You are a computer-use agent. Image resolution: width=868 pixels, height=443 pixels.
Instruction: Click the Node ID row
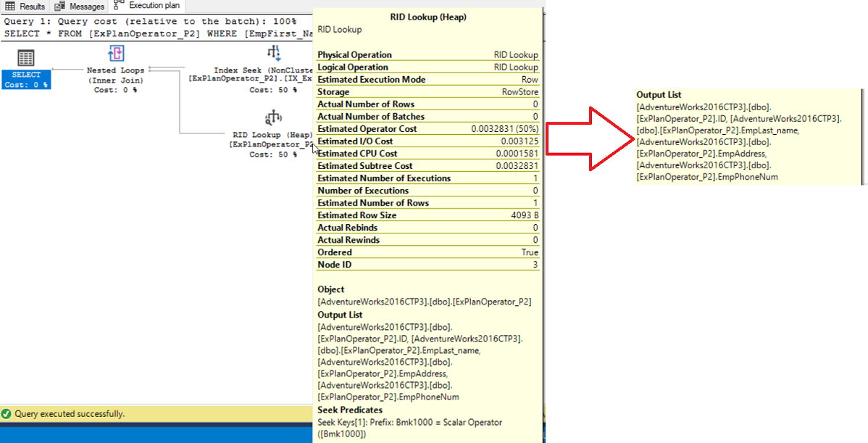(428, 265)
